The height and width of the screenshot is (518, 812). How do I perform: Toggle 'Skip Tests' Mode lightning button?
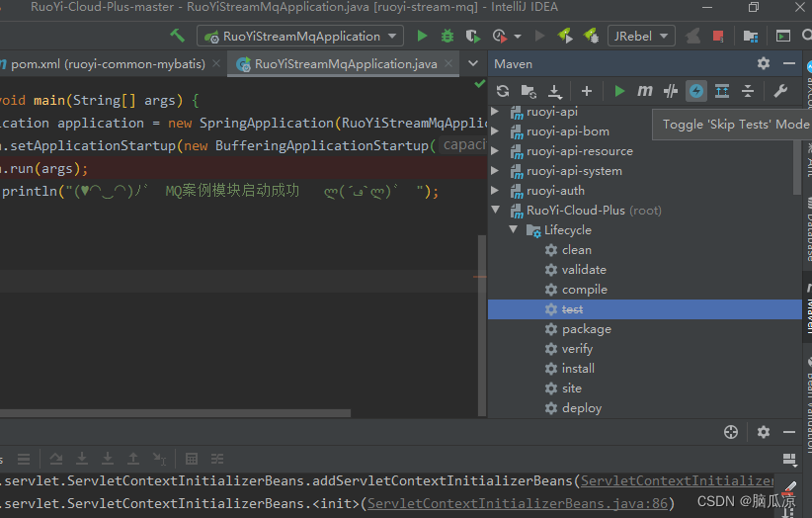[696, 91]
